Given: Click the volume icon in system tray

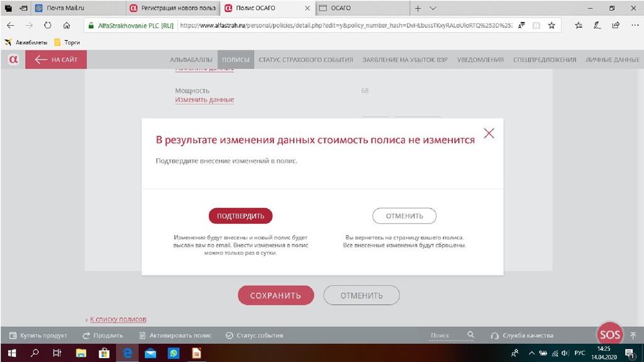Looking at the screenshot, I should (565, 353).
